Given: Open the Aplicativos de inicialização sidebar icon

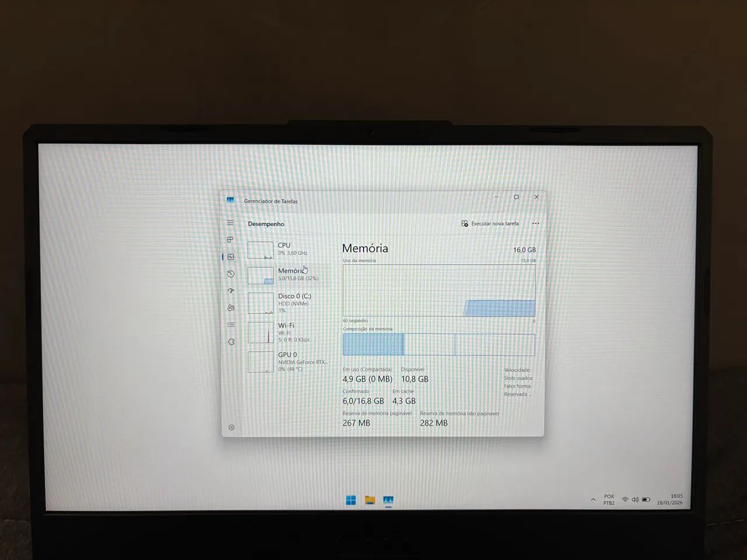Looking at the screenshot, I should coord(230,290).
